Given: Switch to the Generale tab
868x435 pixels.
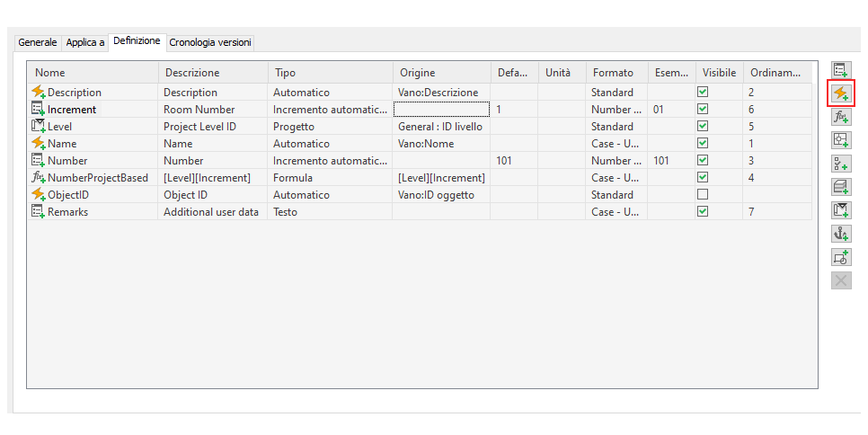Looking at the screenshot, I should 38,42.
